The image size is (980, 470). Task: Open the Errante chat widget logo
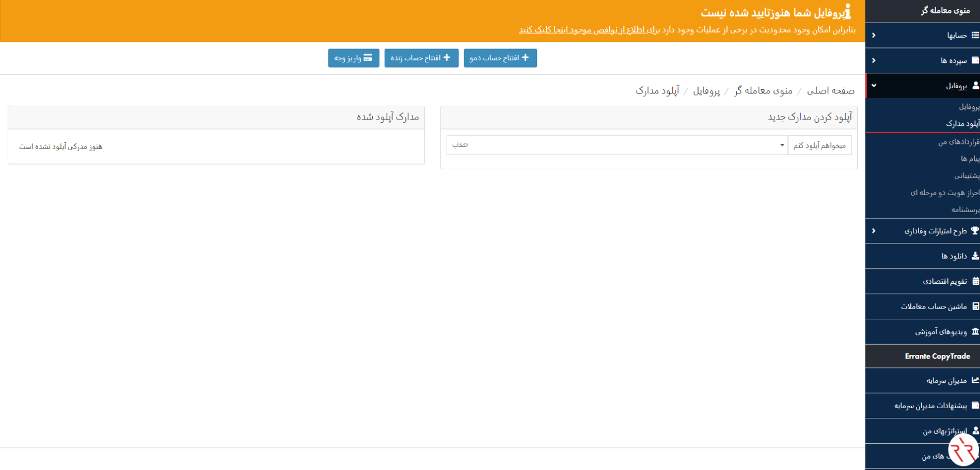coord(963,450)
